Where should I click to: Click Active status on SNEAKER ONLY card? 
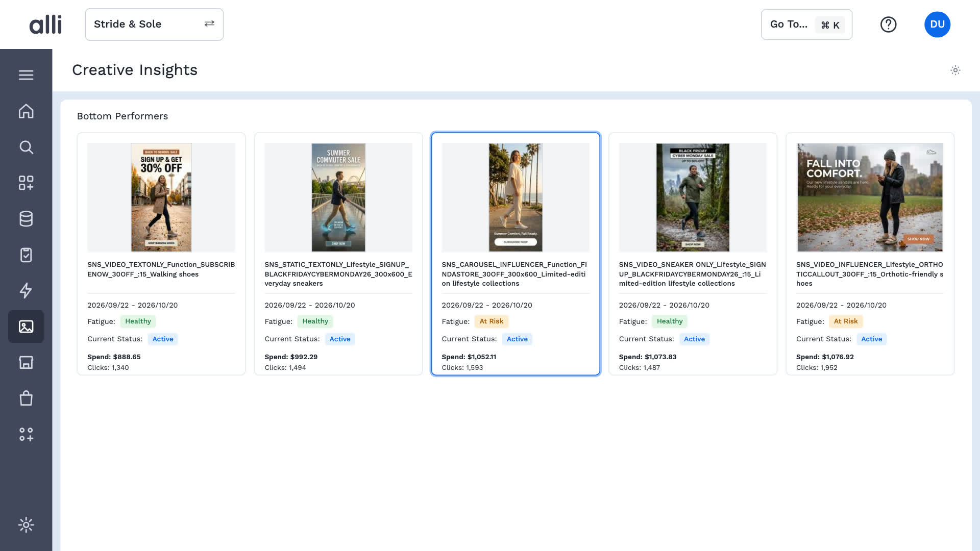point(694,339)
